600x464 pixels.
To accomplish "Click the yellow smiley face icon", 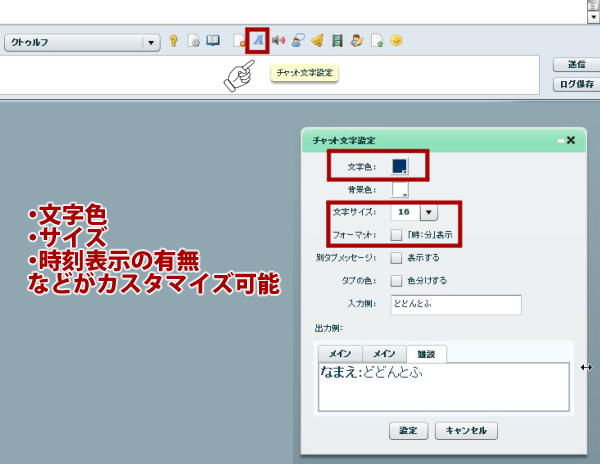I will (396, 42).
